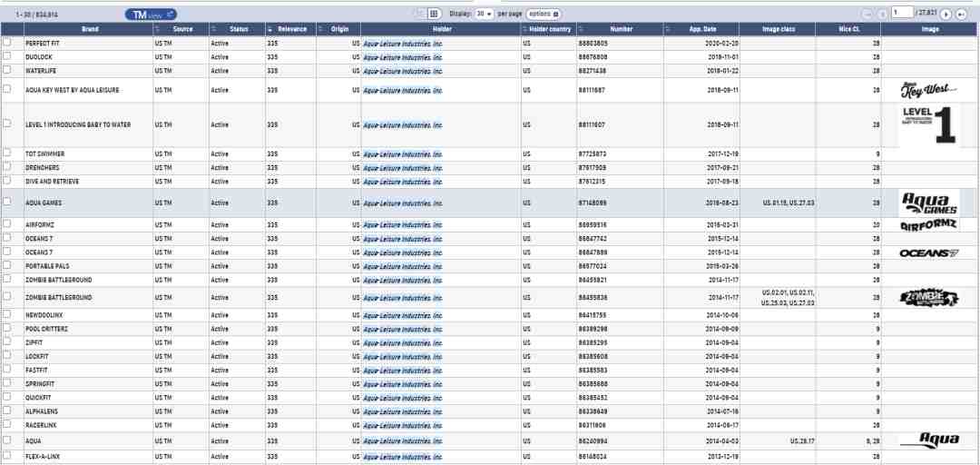
Task: Click brand name FASTFIT
Action: tap(37, 371)
